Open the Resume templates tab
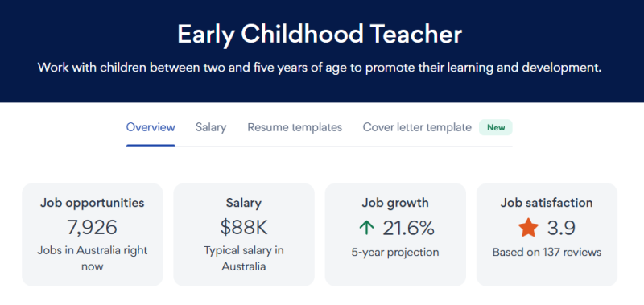Screen dimensions: 644x305 click(x=295, y=127)
